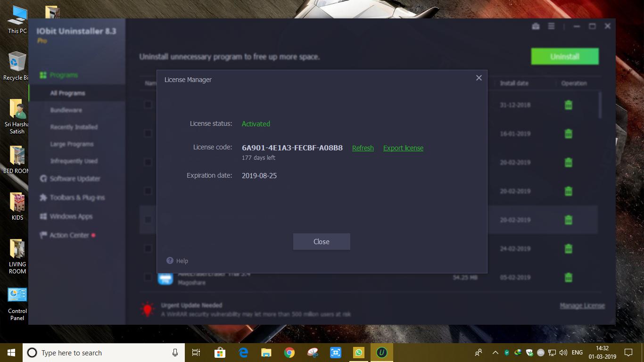Viewport: 644px width, 362px height.
Task: Select the LIVING ROOM desktop folder
Action: 17,256
